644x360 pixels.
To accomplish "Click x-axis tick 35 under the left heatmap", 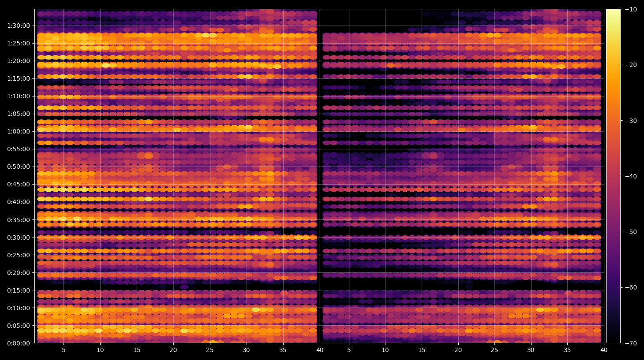I will click(x=283, y=350).
